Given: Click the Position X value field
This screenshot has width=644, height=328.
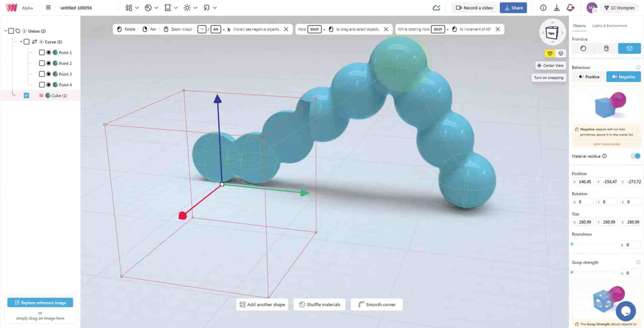Looking at the screenshot, I should pyautogui.click(x=584, y=181).
